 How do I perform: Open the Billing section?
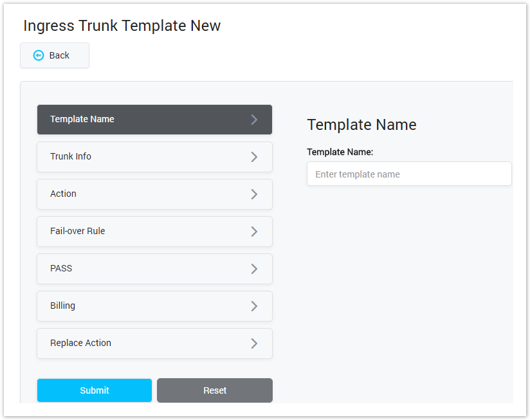62,306
